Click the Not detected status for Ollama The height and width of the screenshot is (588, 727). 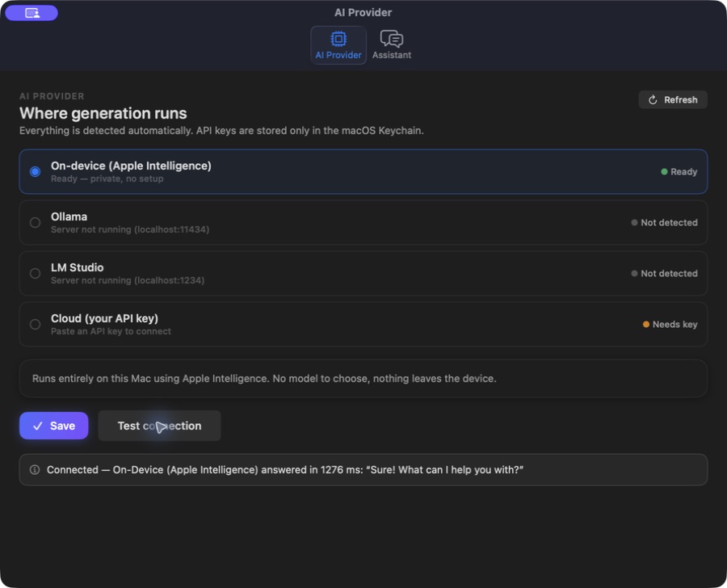(664, 223)
